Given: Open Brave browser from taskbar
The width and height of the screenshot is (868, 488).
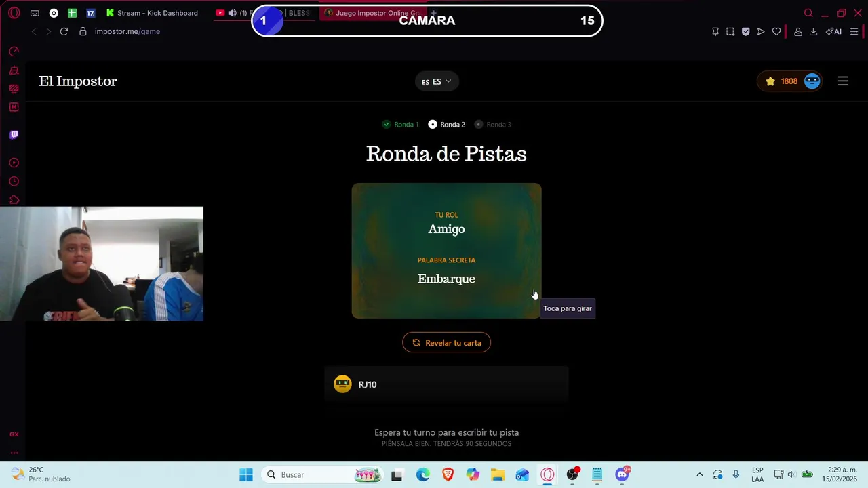Looking at the screenshot, I should tap(448, 475).
